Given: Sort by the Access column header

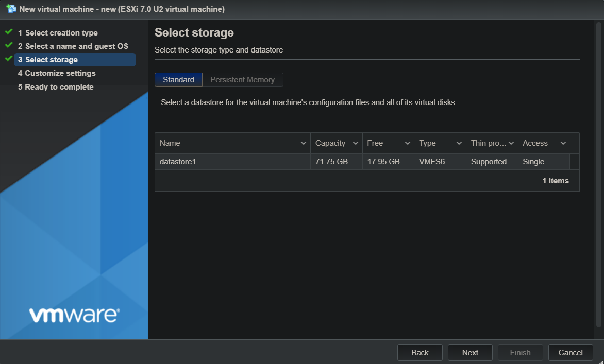Looking at the screenshot, I should coord(535,143).
